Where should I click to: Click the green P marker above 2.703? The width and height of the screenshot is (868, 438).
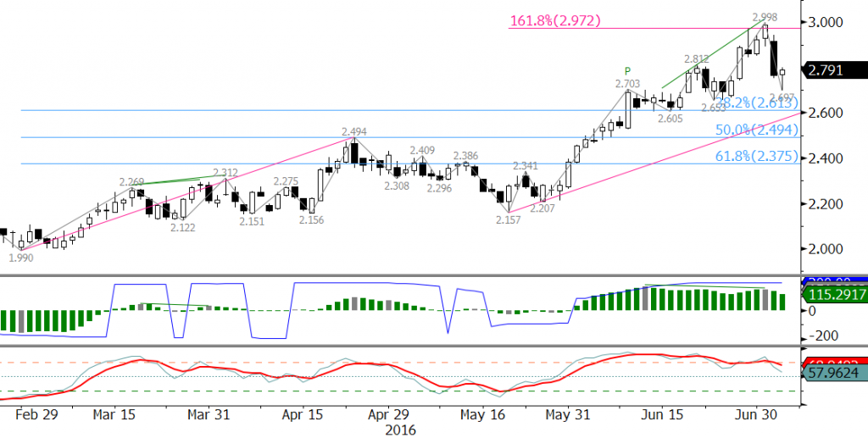627,71
